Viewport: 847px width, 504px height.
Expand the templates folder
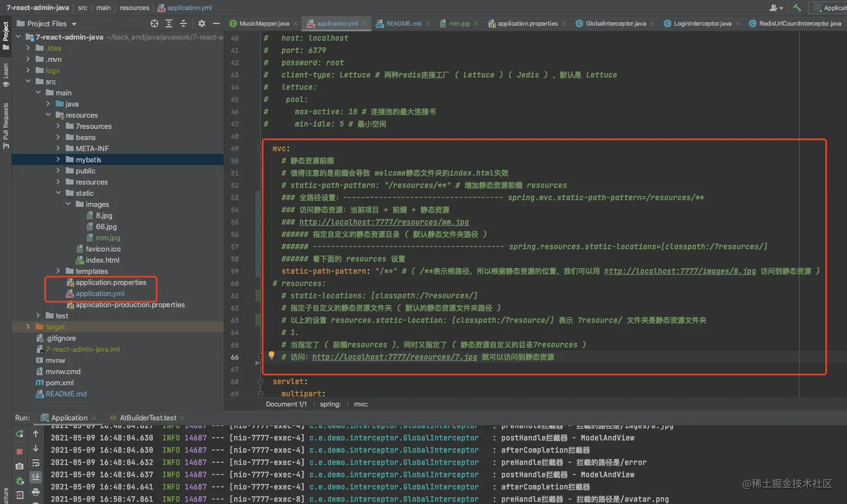58,271
